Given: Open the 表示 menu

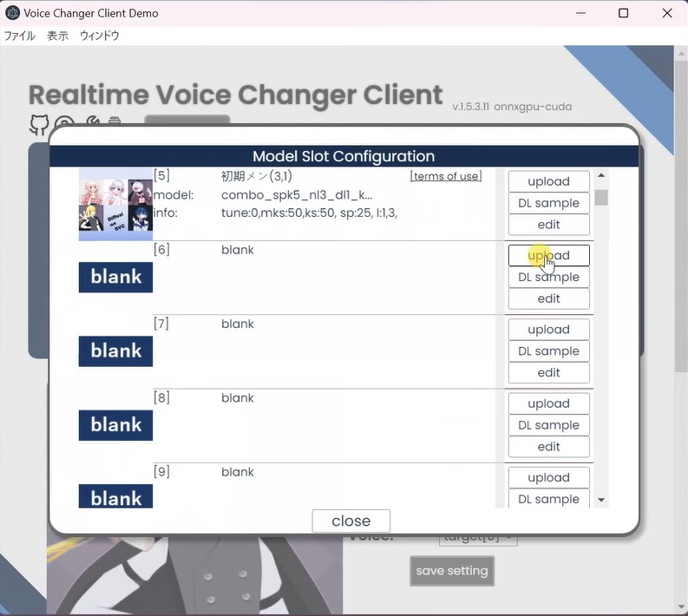Looking at the screenshot, I should [57, 36].
